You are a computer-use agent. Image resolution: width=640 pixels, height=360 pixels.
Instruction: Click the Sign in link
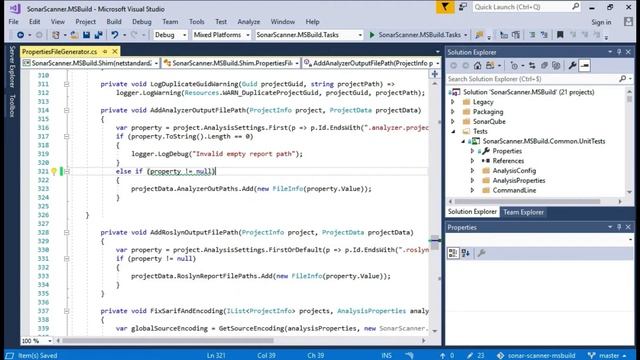pos(601,22)
